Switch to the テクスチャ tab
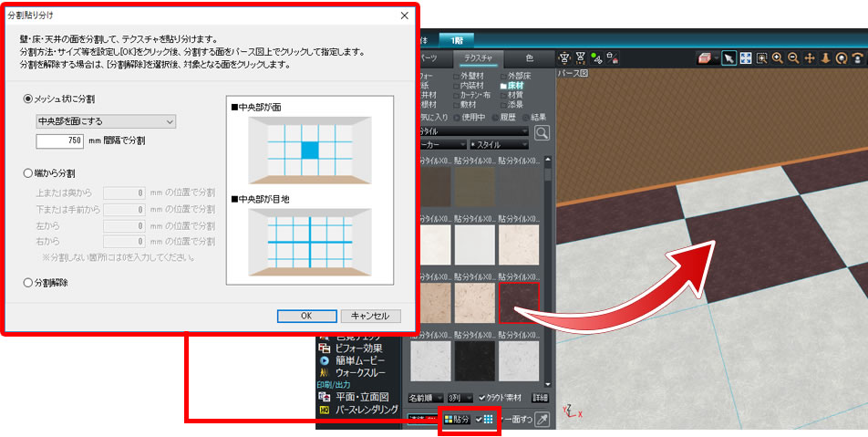The height and width of the screenshot is (437, 868). pos(478,58)
